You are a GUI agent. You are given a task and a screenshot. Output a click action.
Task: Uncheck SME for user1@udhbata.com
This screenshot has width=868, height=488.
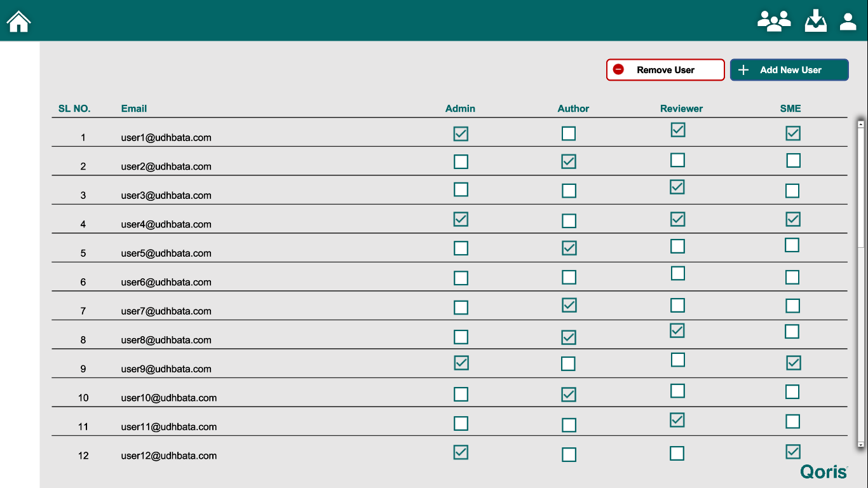coord(793,133)
